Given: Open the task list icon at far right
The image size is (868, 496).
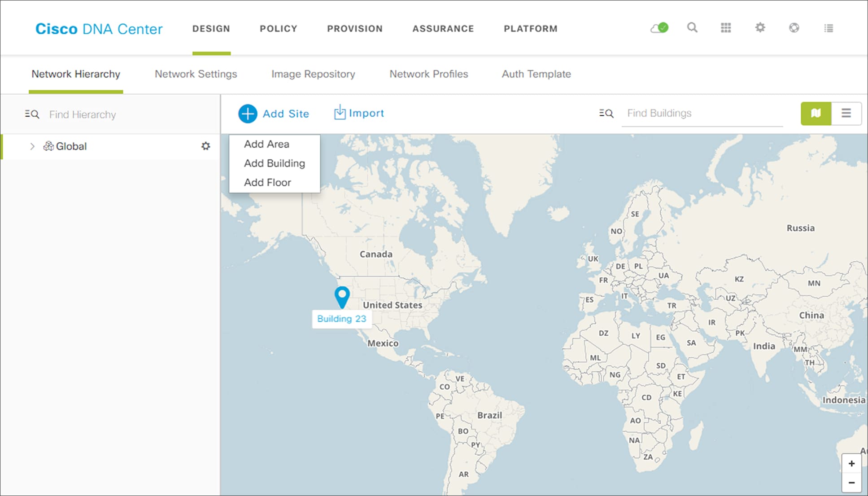Looking at the screenshot, I should (829, 28).
